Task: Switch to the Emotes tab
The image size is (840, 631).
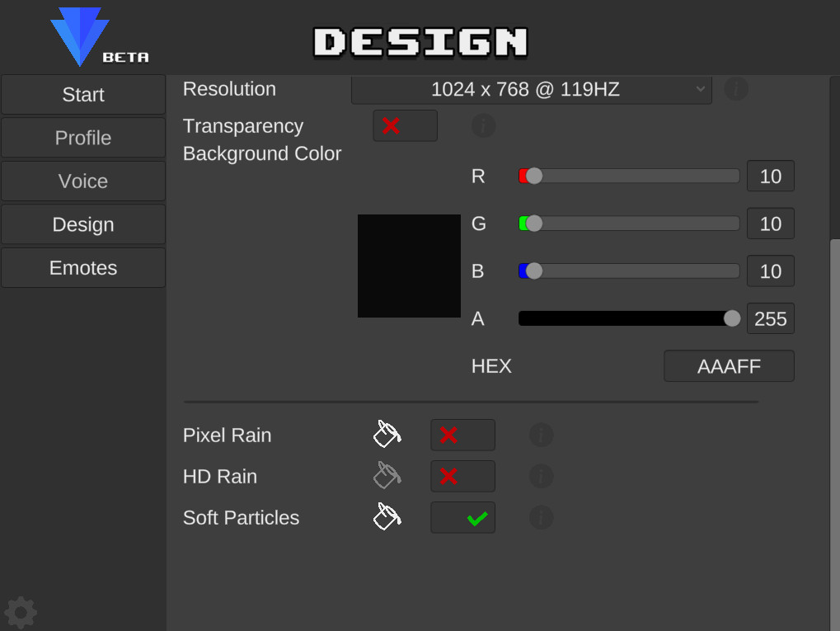Action: [83, 267]
